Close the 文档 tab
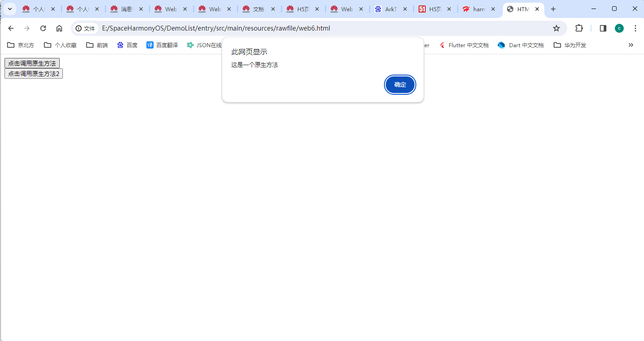Screen dimensions: 644x341 (x=273, y=9)
